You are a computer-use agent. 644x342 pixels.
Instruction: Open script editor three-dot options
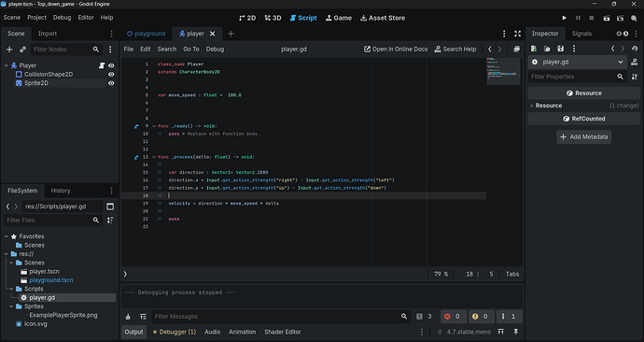504,34
